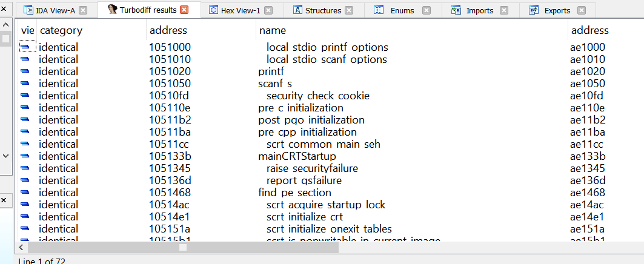Screen dimensions: 644x264
Task: Sort by the name column header
Action: (273, 30)
